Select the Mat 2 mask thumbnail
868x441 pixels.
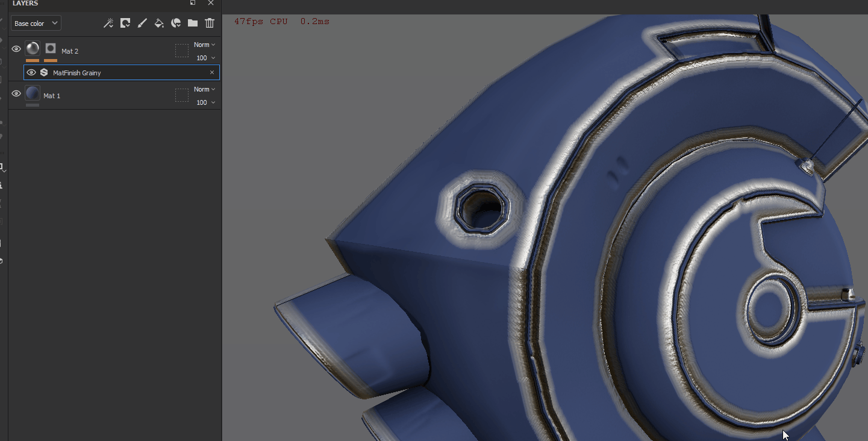51,48
